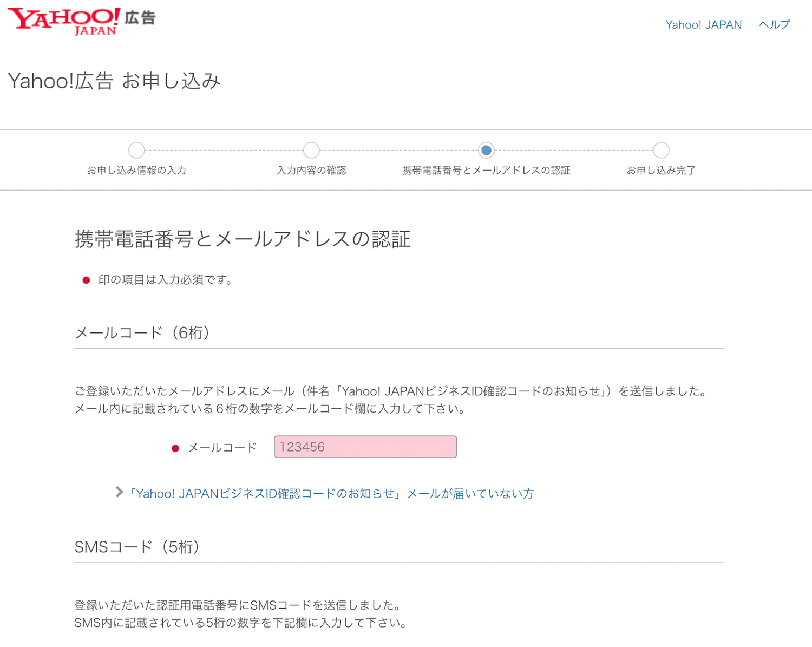Select the 入力内容の確認 step label
This screenshot has height=647, width=812.
311,171
